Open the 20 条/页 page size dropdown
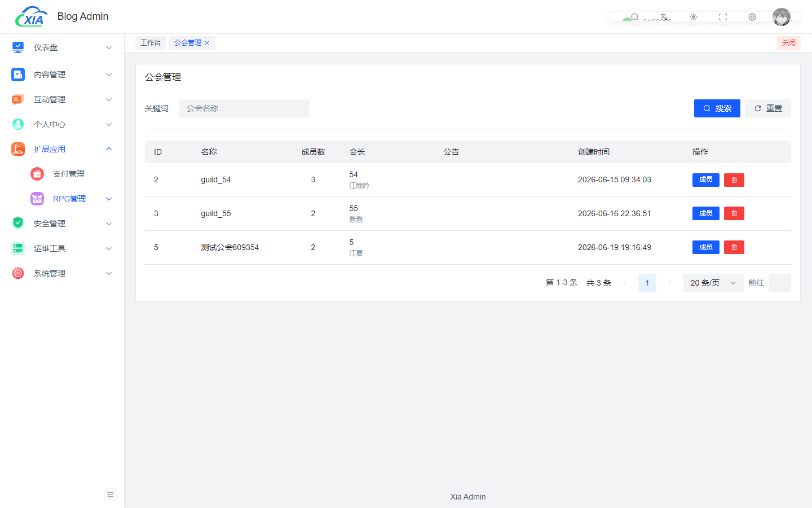812x508 pixels. [713, 283]
